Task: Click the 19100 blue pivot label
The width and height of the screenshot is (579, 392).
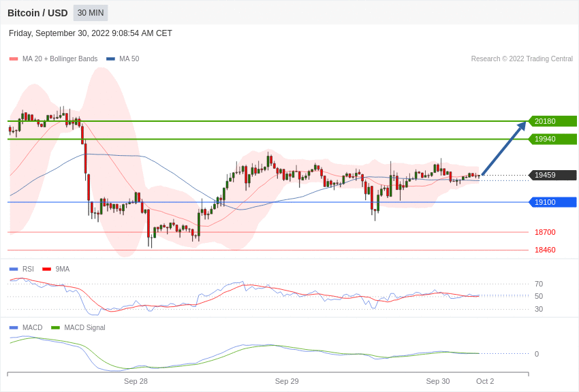Action: [x=552, y=202]
